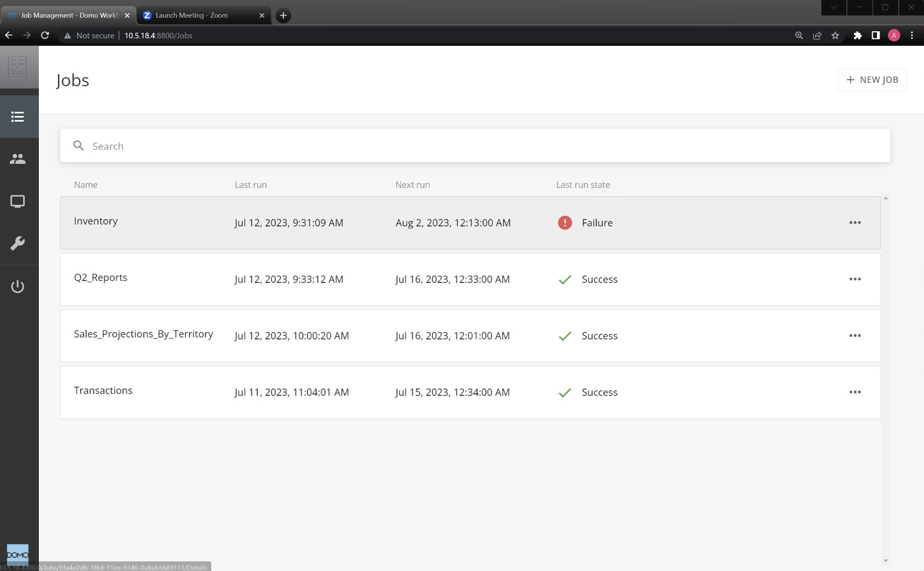Open the tab search dropdown arrow

(834, 7)
